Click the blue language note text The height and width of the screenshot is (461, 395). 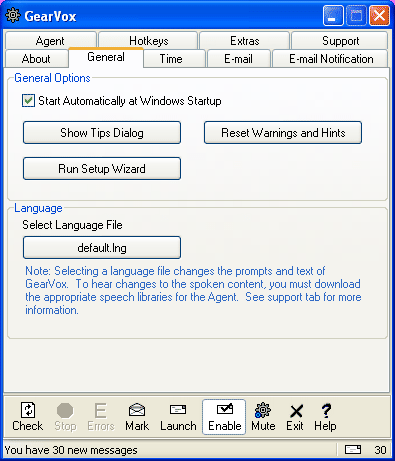(193, 290)
